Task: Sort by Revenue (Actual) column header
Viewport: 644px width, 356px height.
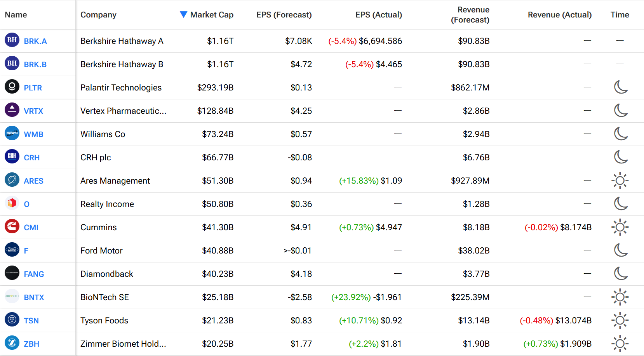Action: pyautogui.click(x=560, y=15)
